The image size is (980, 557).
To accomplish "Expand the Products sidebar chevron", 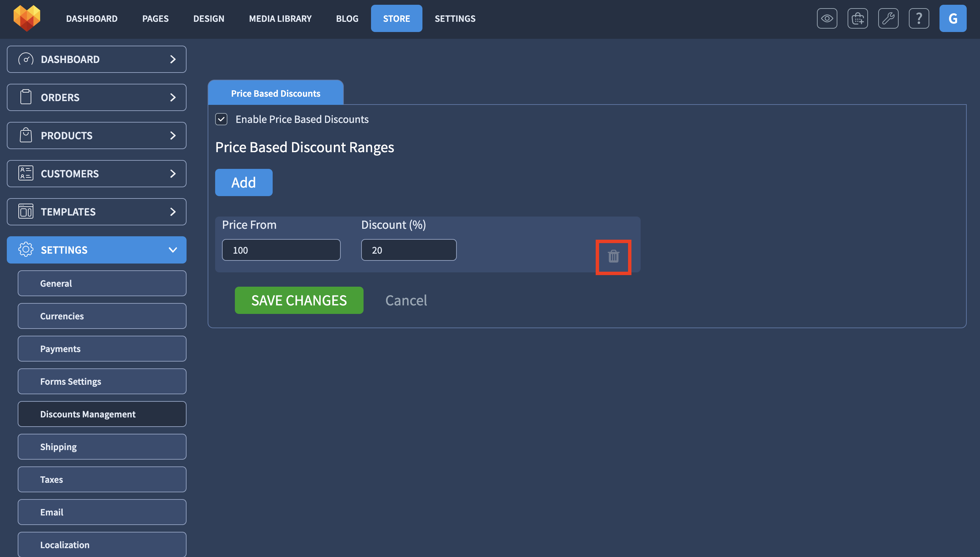I will (173, 136).
